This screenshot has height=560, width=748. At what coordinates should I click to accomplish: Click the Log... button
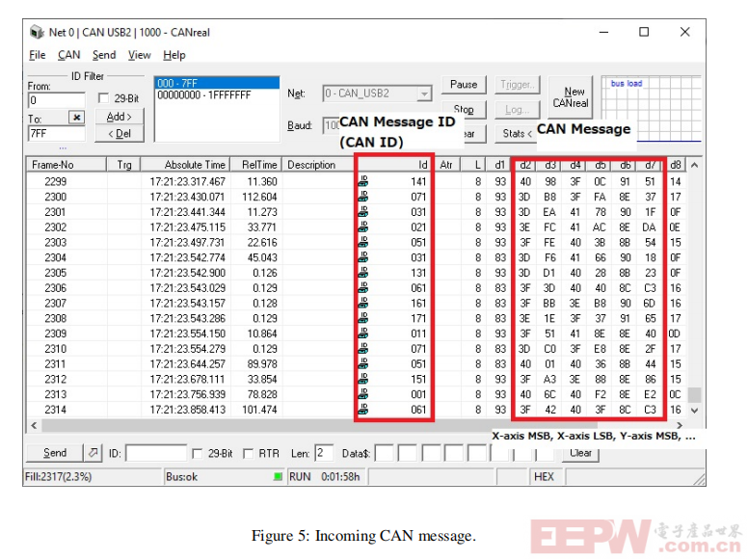[x=518, y=110]
